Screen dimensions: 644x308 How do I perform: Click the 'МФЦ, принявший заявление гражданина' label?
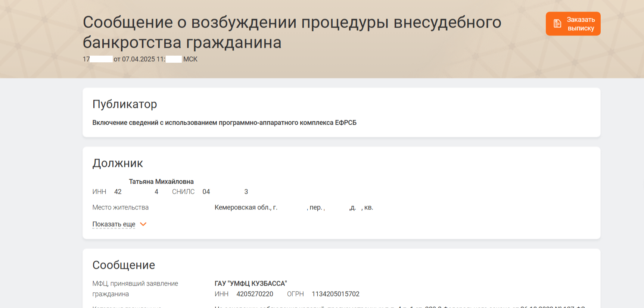pyautogui.click(x=135, y=289)
